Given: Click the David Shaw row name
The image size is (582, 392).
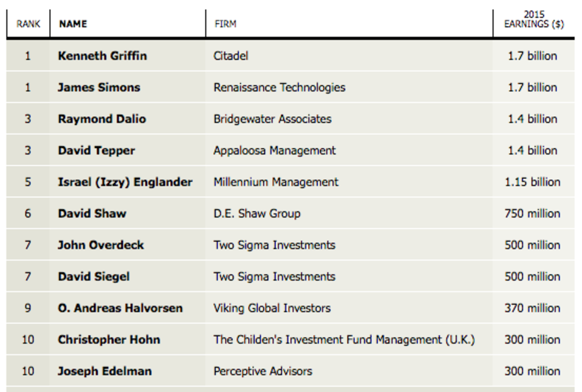Looking at the screenshot, I should 92,214.
